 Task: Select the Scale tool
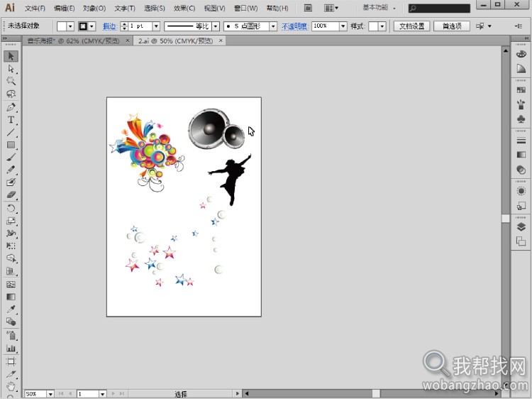(x=11, y=221)
